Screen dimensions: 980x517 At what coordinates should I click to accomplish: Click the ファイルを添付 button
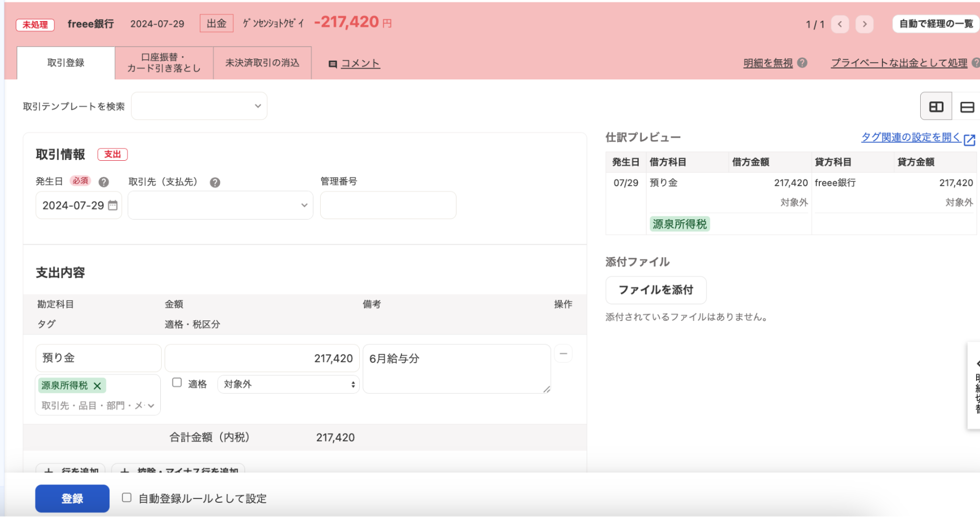click(656, 290)
